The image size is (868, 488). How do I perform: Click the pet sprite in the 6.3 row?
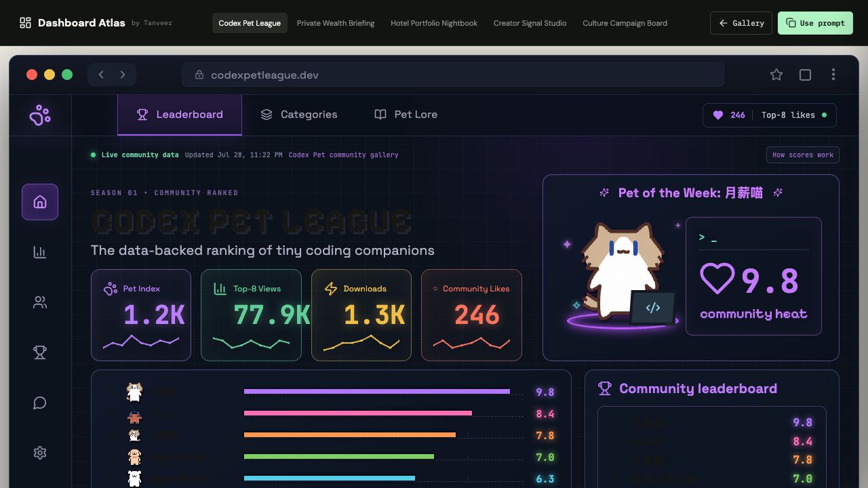coord(135,478)
